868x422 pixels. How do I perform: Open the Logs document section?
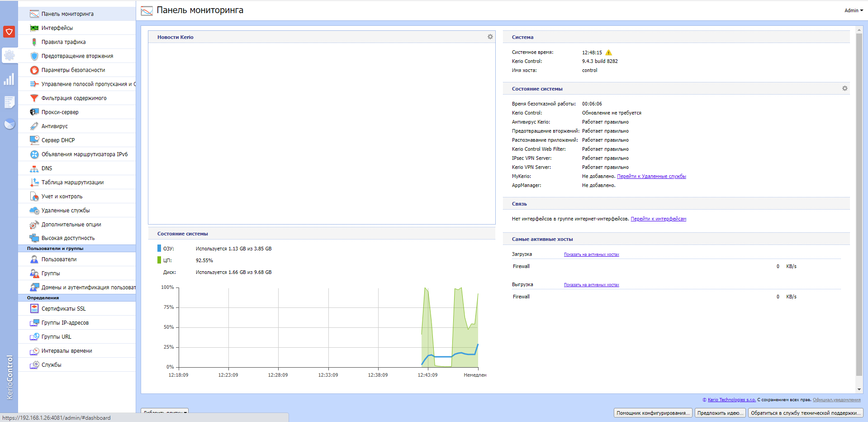[9, 102]
